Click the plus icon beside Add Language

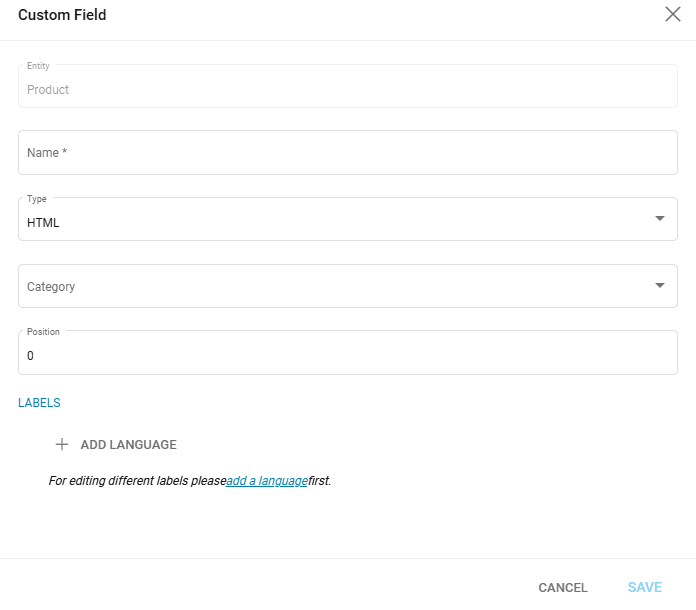(x=62, y=444)
